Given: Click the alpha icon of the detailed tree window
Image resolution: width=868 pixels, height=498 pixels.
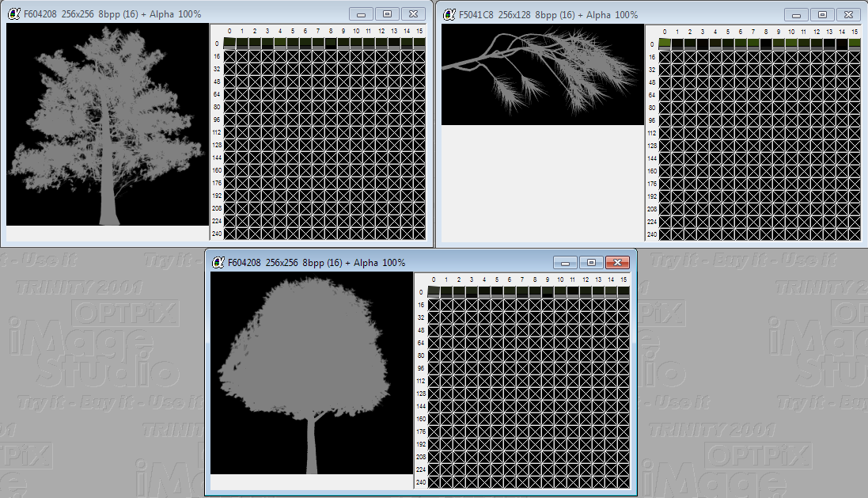Looking at the screenshot, I should (14, 14).
